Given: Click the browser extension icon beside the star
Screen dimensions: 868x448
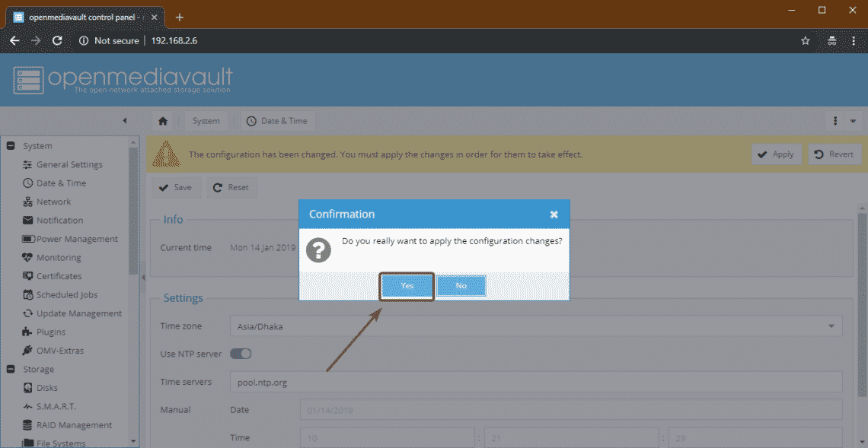Looking at the screenshot, I should pos(831,40).
